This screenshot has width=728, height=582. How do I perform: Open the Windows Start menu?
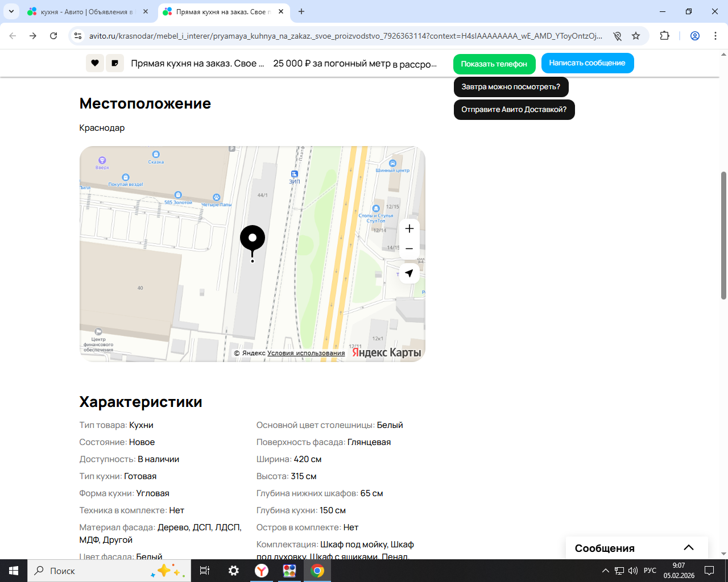(x=14, y=571)
